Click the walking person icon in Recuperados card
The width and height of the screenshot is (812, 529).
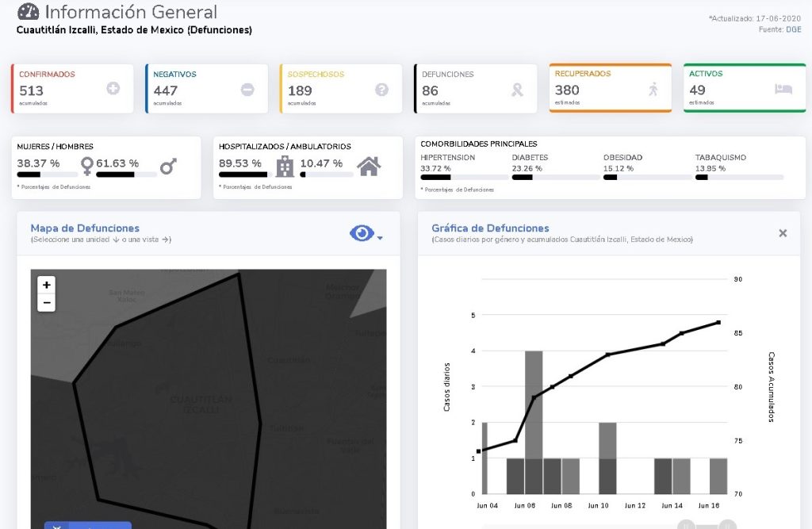pyautogui.click(x=653, y=89)
